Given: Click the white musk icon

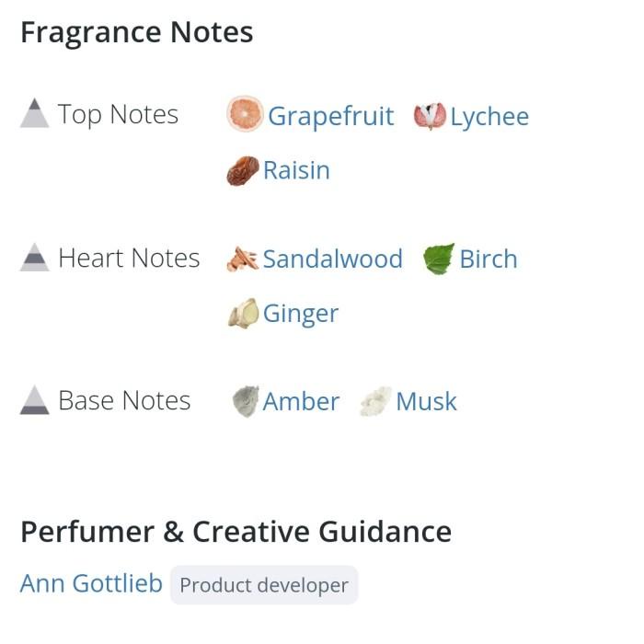Looking at the screenshot, I should pyautogui.click(x=375, y=402).
